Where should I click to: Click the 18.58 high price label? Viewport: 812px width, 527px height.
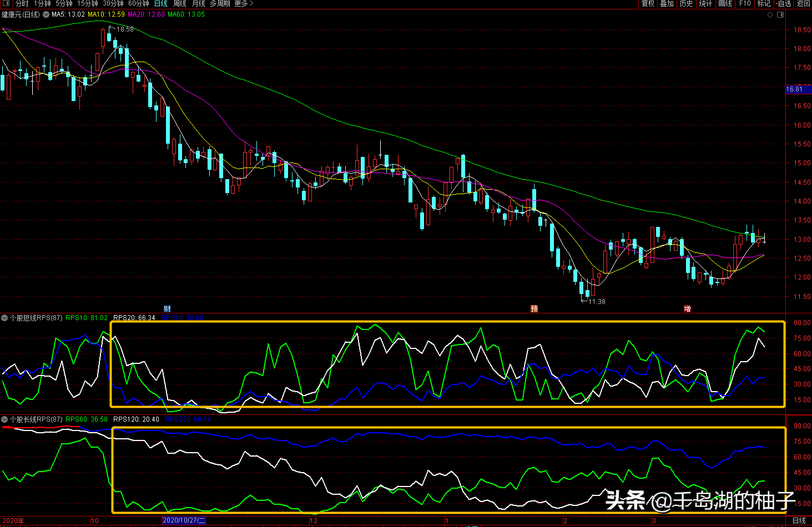tap(125, 29)
